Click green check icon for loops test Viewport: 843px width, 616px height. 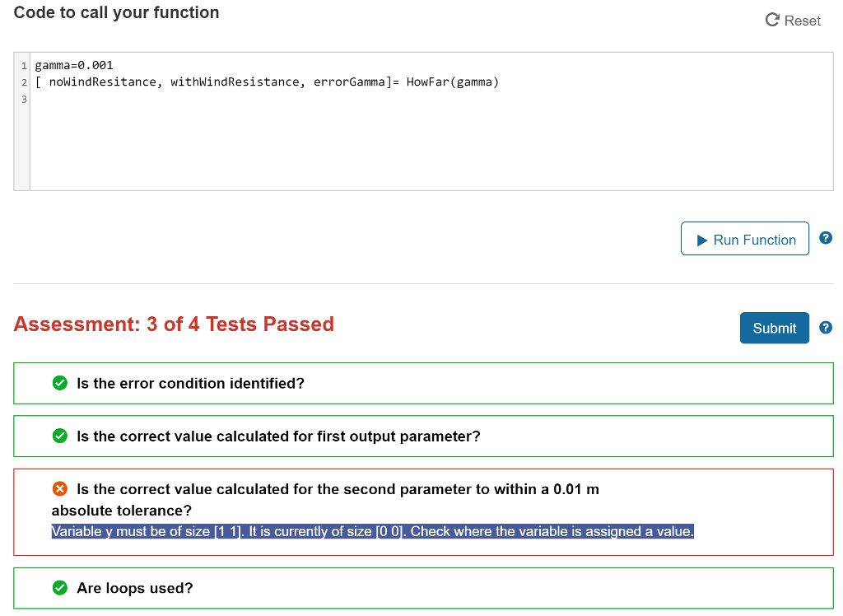pyautogui.click(x=59, y=588)
